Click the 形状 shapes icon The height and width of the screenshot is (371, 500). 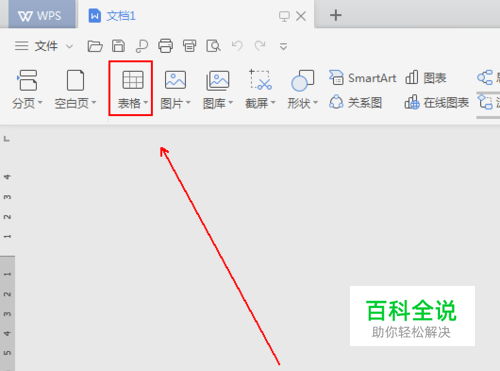(302, 80)
